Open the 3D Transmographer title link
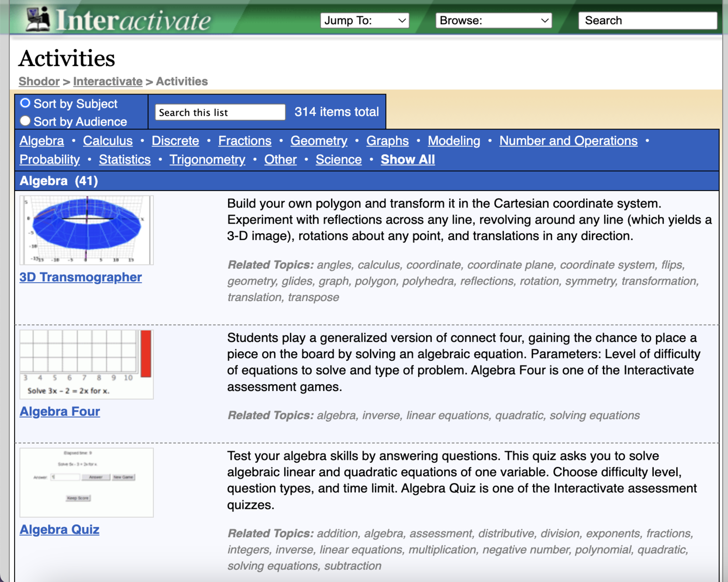The width and height of the screenshot is (728, 582). tap(81, 277)
